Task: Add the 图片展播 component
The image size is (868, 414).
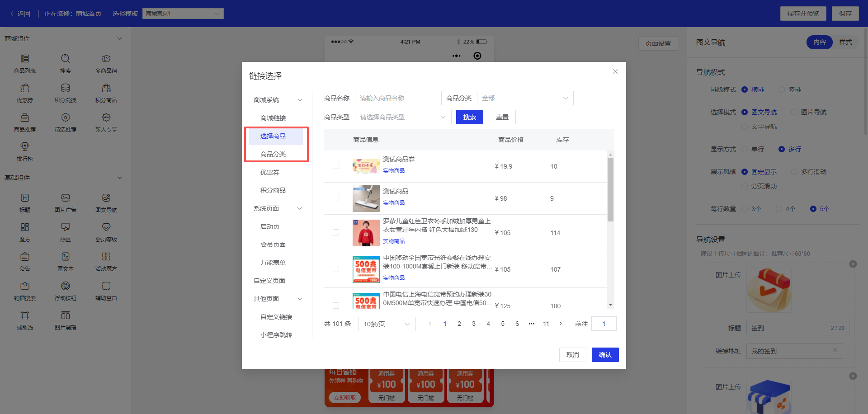Action: [x=66, y=319]
